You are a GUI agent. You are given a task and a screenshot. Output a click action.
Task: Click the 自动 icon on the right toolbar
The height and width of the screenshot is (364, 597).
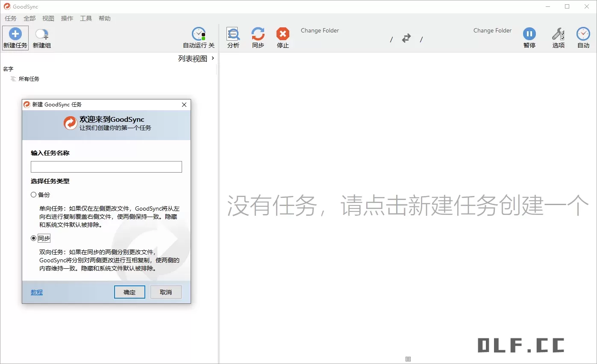(x=583, y=38)
